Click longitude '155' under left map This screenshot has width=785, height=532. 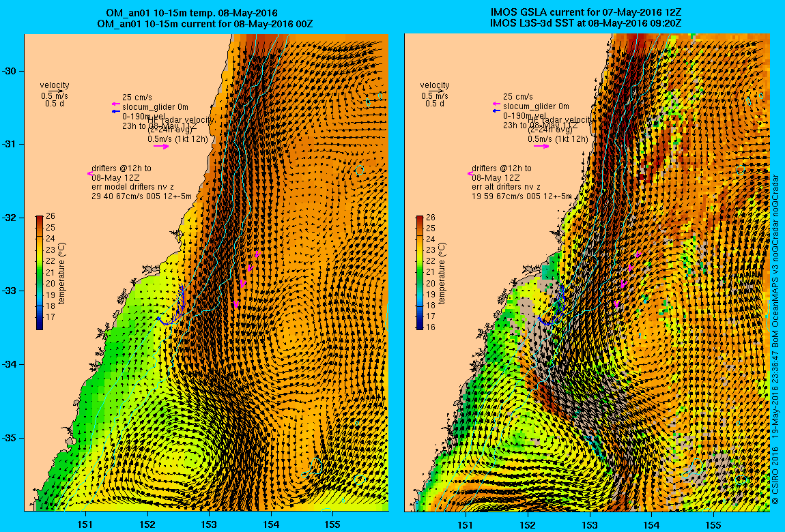click(x=333, y=524)
